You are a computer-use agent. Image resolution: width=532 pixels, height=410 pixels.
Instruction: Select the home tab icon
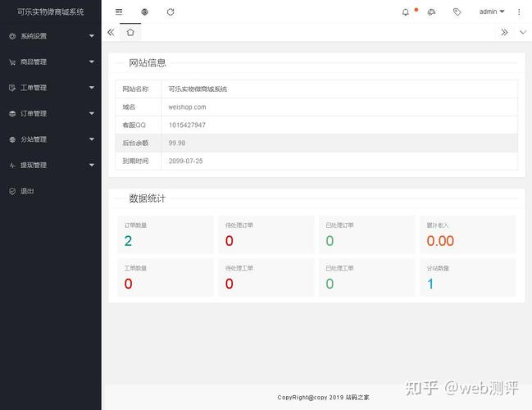tap(130, 33)
